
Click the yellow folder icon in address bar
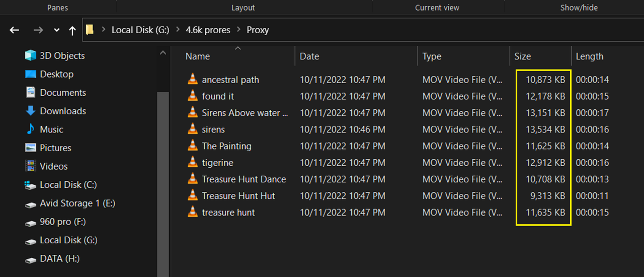[90, 30]
